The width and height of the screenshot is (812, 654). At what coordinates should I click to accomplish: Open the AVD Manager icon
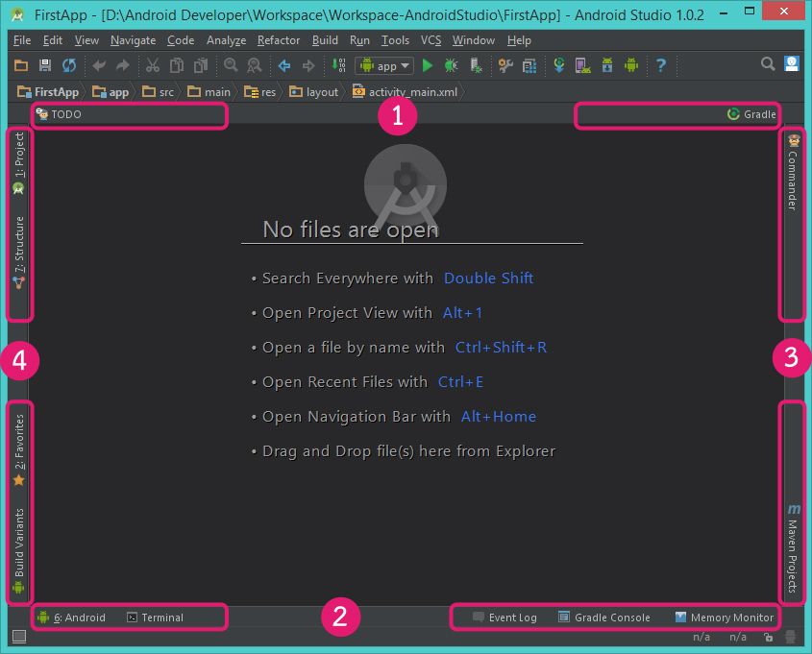pos(583,65)
